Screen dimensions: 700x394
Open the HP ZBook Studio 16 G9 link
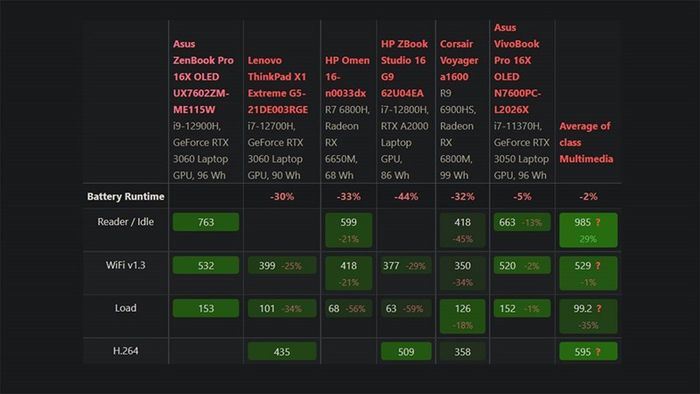pyautogui.click(x=404, y=68)
